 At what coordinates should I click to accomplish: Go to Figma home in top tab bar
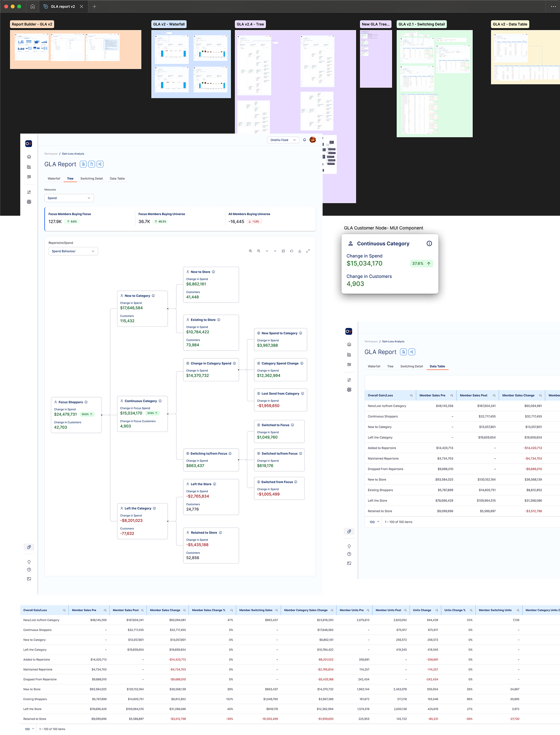pos(33,6)
